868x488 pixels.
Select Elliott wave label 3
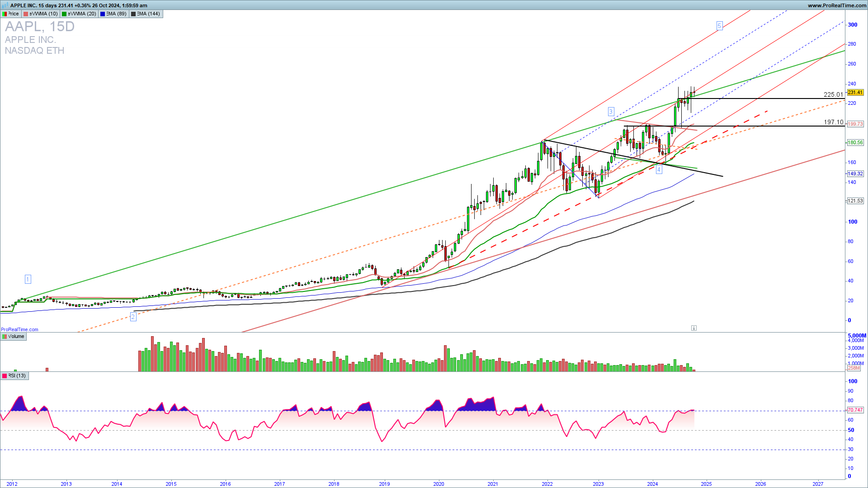611,112
